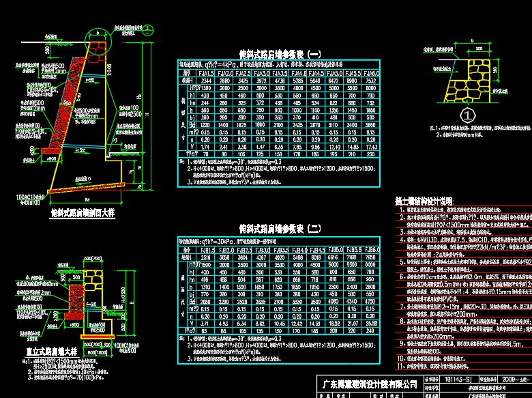Click the FJA4.5 column header cell
Viewport: 532px width, 398px height.
coord(316,73)
